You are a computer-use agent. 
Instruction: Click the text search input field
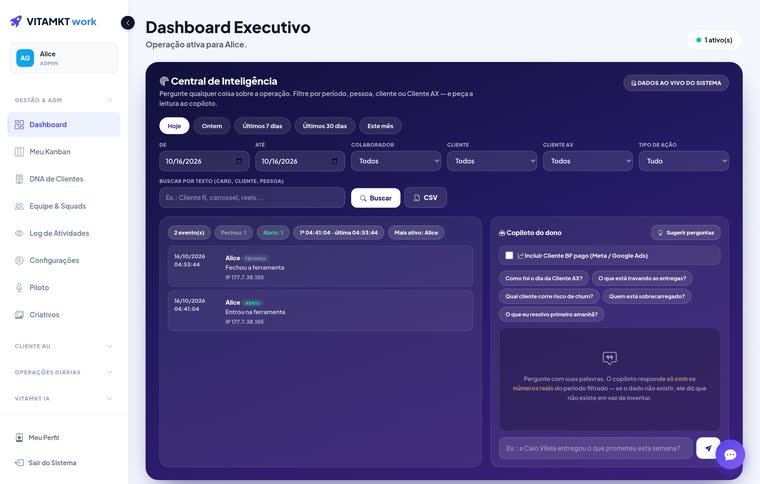pos(252,198)
